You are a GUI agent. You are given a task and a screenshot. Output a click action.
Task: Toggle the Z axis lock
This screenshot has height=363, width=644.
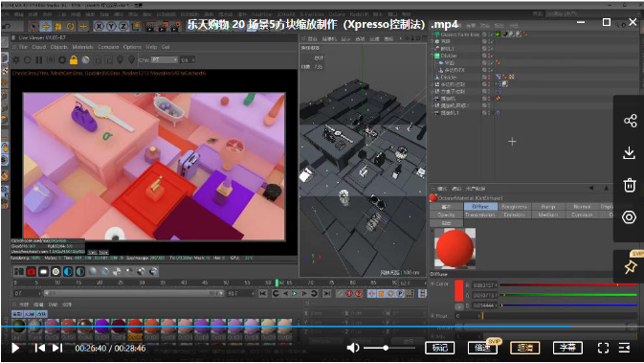coord(122,26)
